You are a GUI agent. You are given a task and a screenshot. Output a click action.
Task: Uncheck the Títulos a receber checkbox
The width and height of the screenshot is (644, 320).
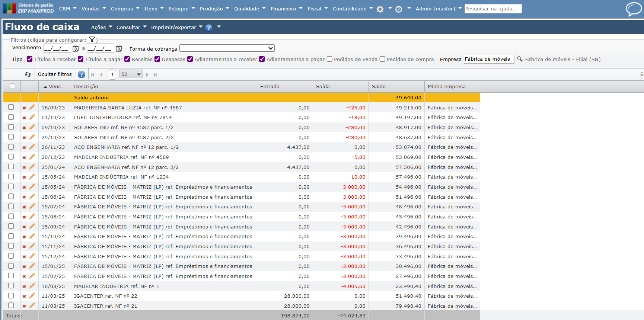pos(30,59)
